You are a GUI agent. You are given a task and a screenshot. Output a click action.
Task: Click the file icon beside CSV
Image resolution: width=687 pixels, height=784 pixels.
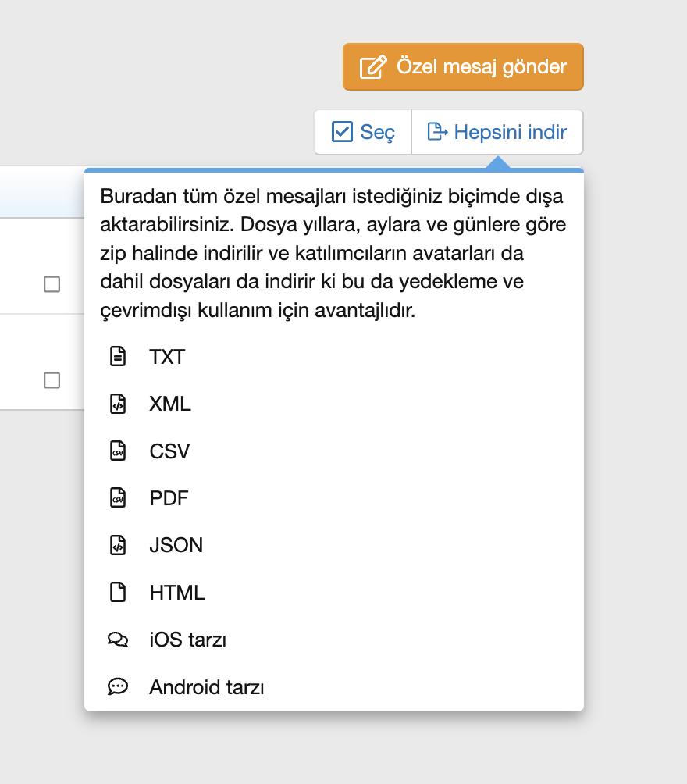118,451
